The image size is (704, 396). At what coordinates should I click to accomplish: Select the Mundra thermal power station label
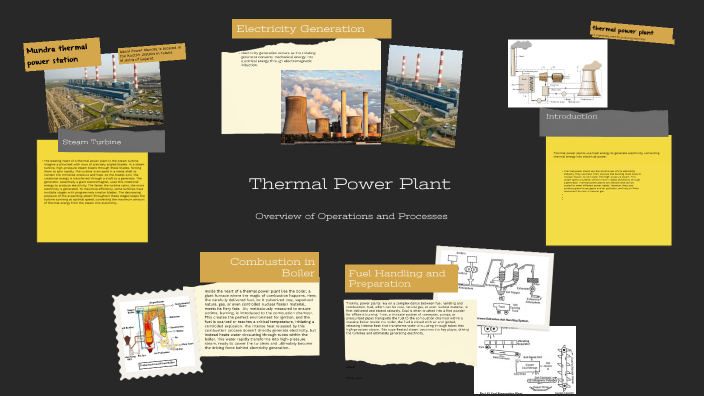62,54
